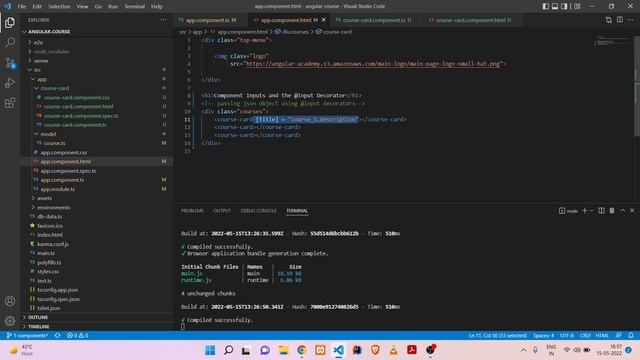
Task: Switch to course-card.component.ts tab
Action: [x=376, y=20]
